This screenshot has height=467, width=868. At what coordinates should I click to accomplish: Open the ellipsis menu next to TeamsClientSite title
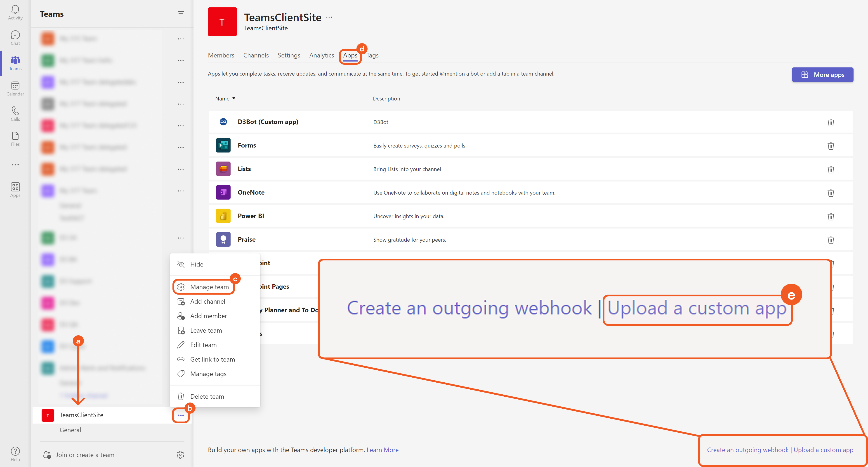click(329, 17)
